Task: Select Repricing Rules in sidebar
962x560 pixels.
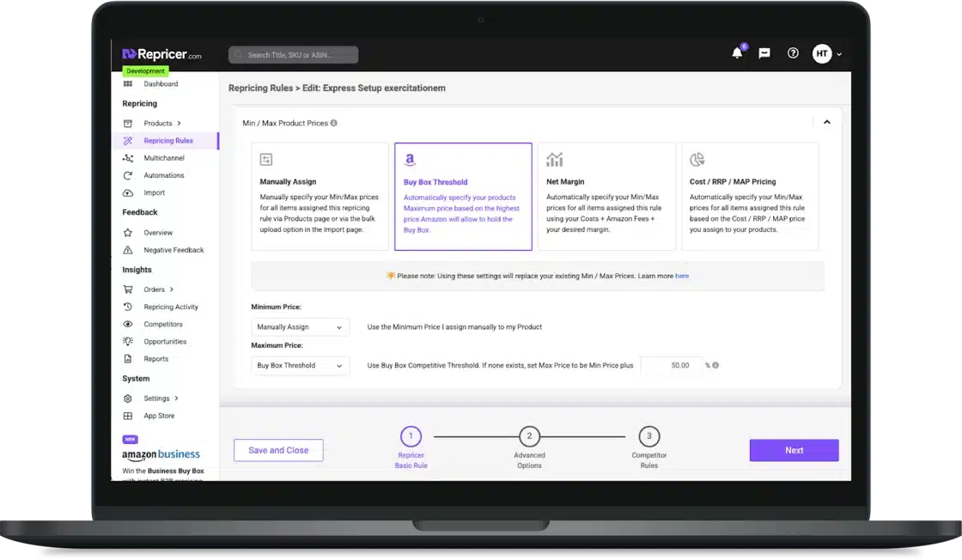Action: 168,141
